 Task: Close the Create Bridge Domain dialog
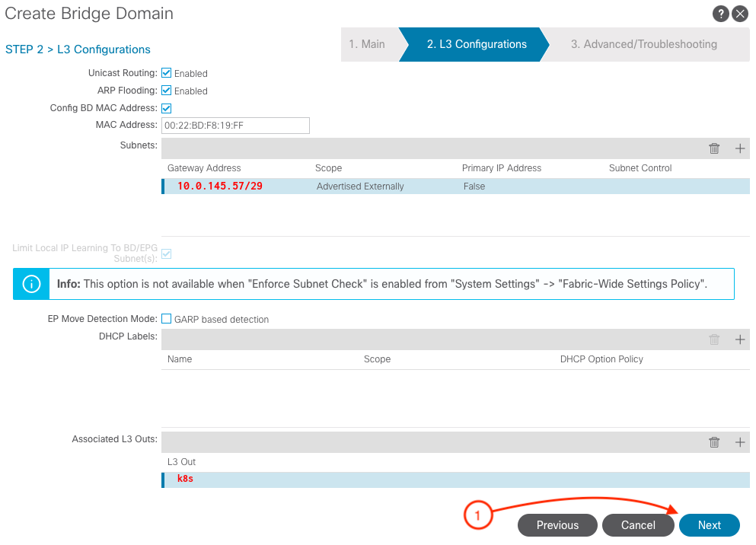tap(740, 14)
